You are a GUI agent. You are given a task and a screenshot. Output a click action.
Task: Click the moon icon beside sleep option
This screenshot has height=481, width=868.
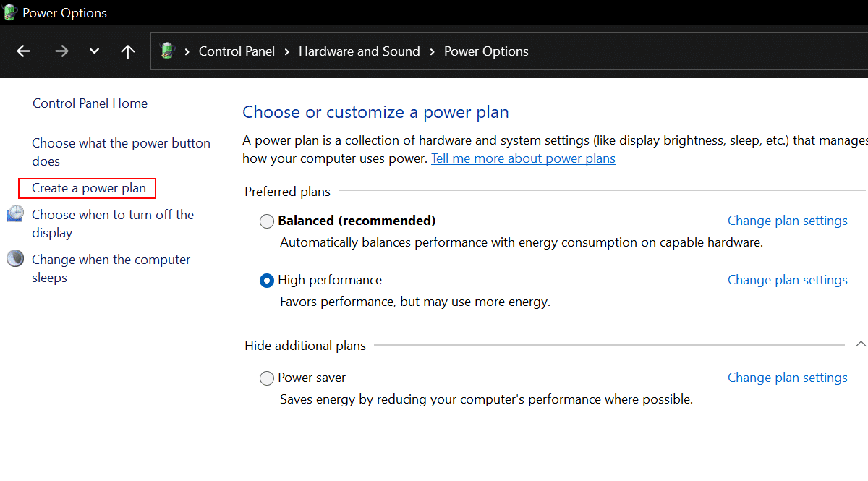15,259
